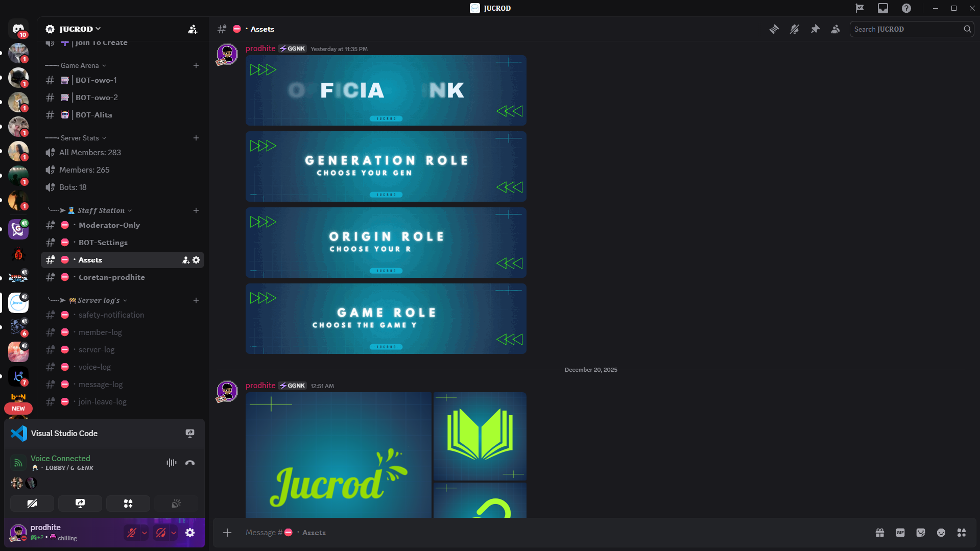Screen dimensions: 980x551
Task: Disconnect from the voice channel
Action: (x=190, y=463)
